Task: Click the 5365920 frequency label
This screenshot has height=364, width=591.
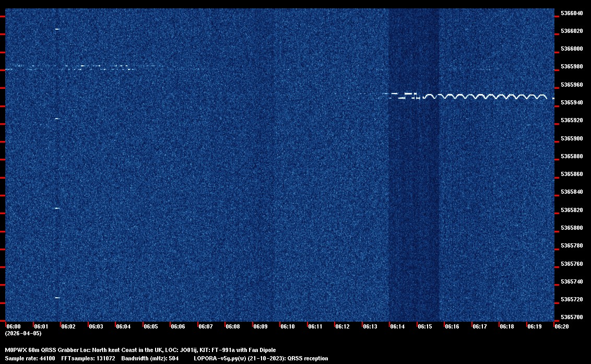Action: pos(571,120)
